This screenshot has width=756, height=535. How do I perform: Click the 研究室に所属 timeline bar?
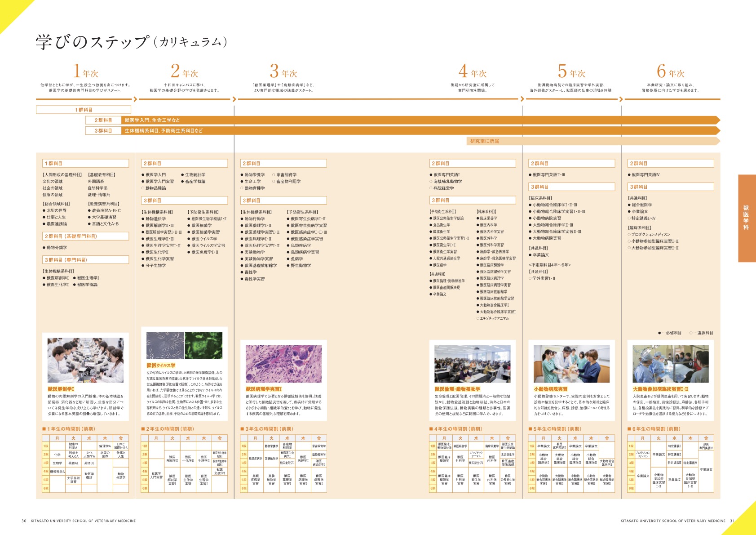point(593,141)
